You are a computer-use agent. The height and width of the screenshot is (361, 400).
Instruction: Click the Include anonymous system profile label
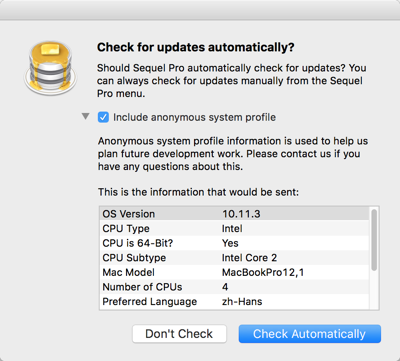pyautogui.click(x=194, y=117)
